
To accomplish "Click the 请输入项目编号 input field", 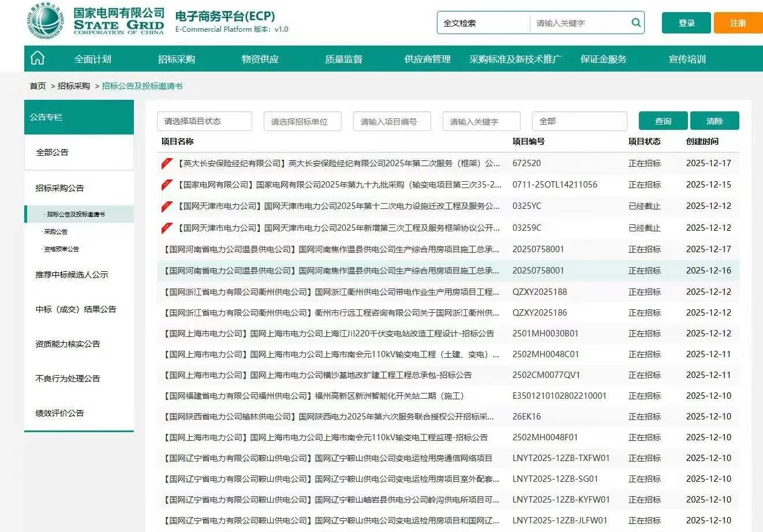I will tap(392, 121).
